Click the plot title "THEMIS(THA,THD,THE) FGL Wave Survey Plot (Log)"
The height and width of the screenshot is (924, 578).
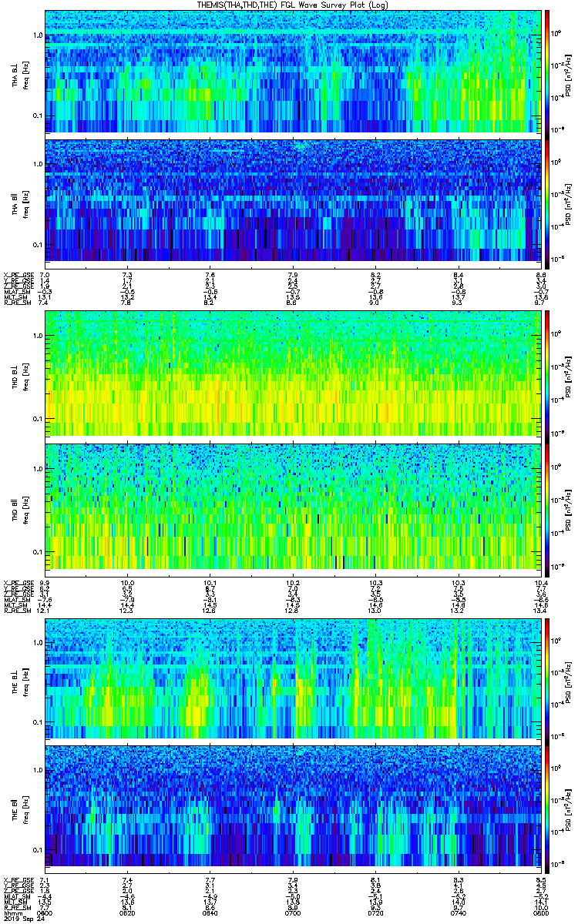[x=292, y=5]
